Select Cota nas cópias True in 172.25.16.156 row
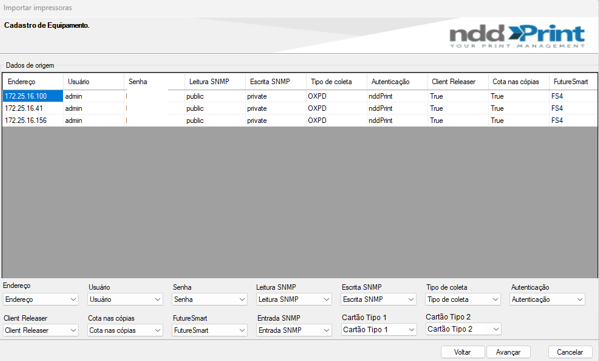This screenshot has height=361, width=599. point(519,120)
